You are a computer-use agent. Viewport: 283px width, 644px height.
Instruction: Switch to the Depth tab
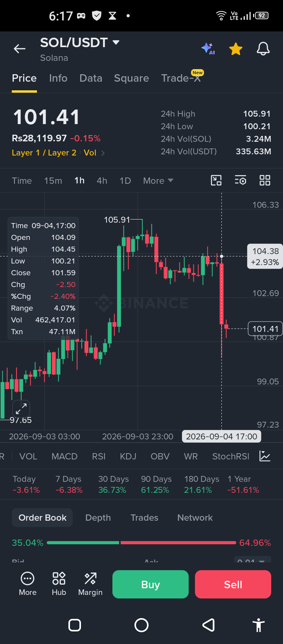(98, 518)
